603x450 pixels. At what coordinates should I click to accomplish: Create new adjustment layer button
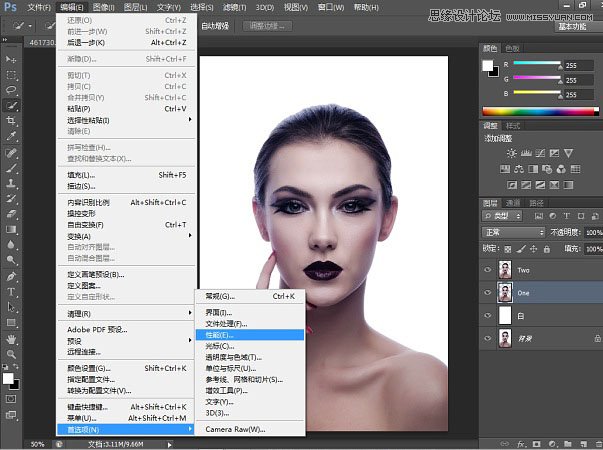[553, 444]
